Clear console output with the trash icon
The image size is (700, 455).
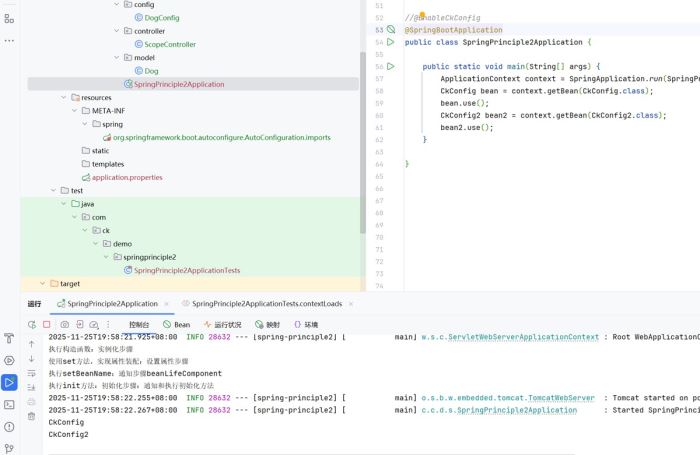[31, 416]
